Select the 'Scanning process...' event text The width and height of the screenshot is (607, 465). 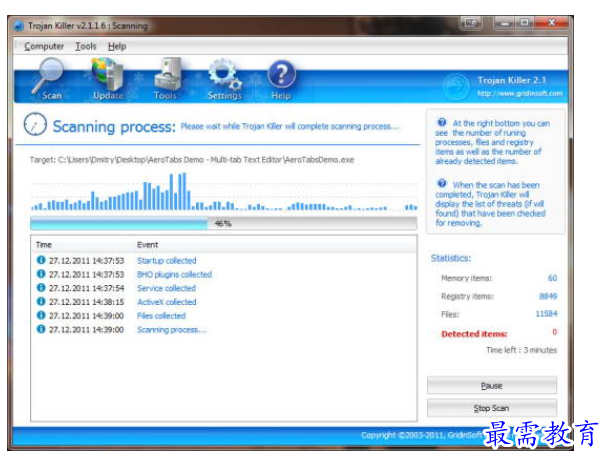click(x=171, y=330)
